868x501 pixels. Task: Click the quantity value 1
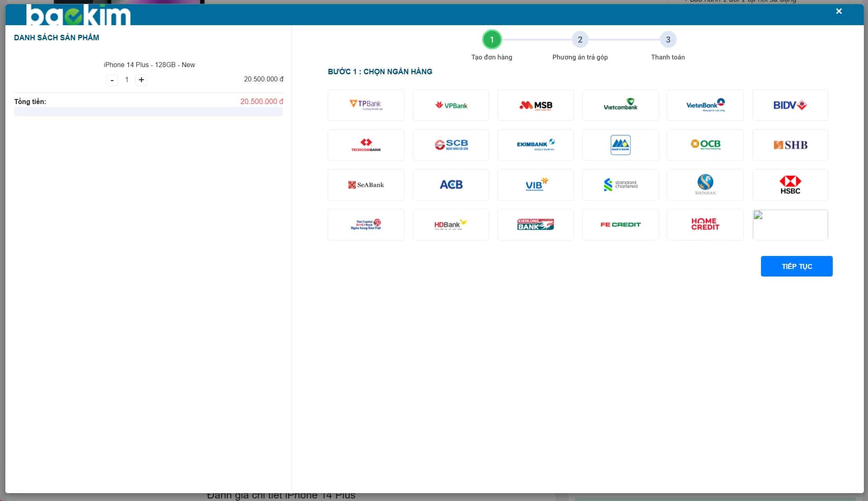127,80
